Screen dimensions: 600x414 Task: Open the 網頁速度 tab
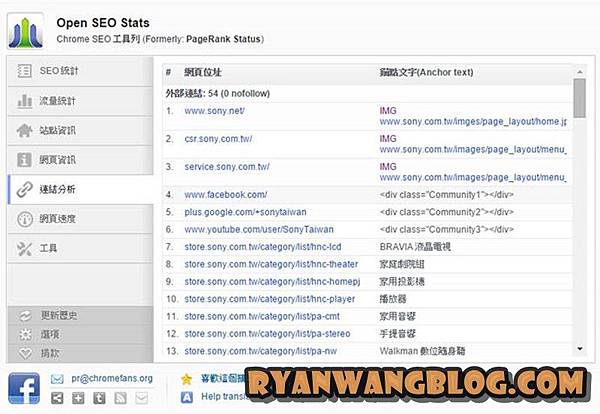(x=80, y=219)
